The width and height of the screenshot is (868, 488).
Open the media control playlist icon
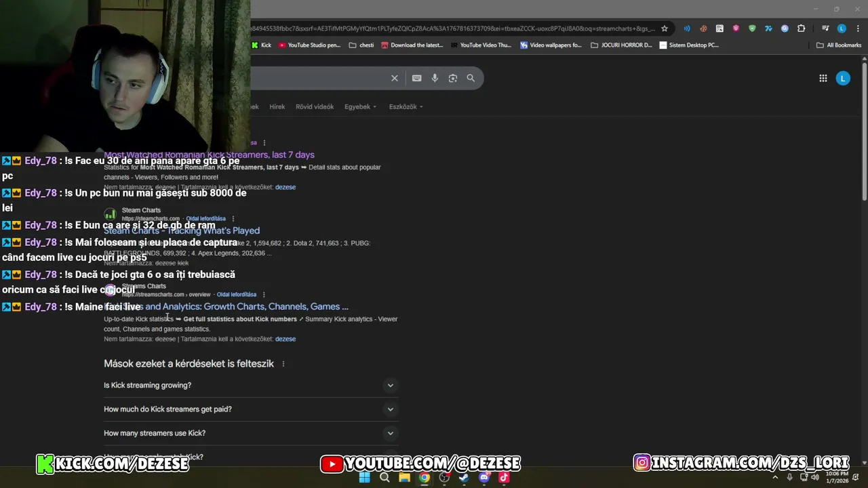pos(825,28)
